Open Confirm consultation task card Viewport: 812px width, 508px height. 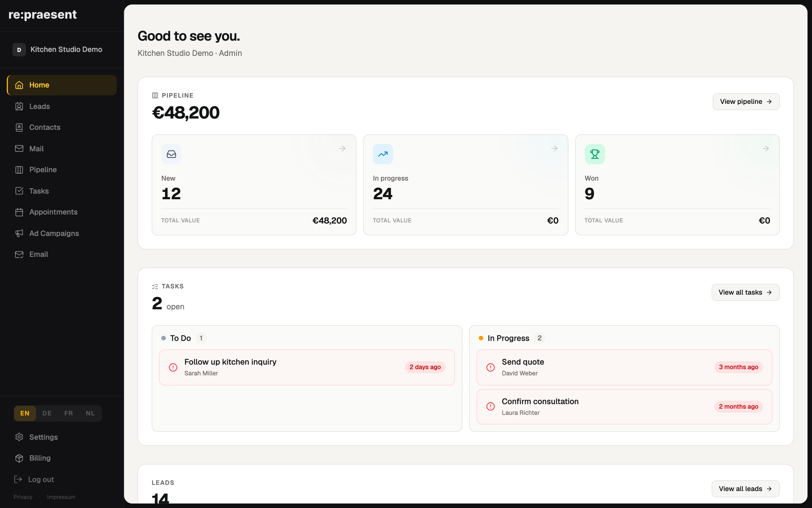click(624, 406)
